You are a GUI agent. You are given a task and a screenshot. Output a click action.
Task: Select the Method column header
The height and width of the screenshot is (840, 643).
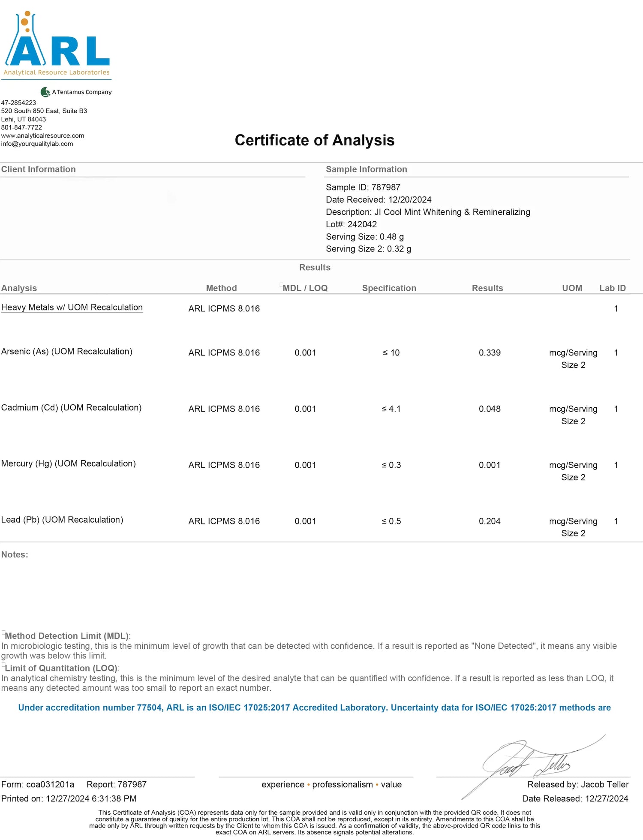point(221,288)
